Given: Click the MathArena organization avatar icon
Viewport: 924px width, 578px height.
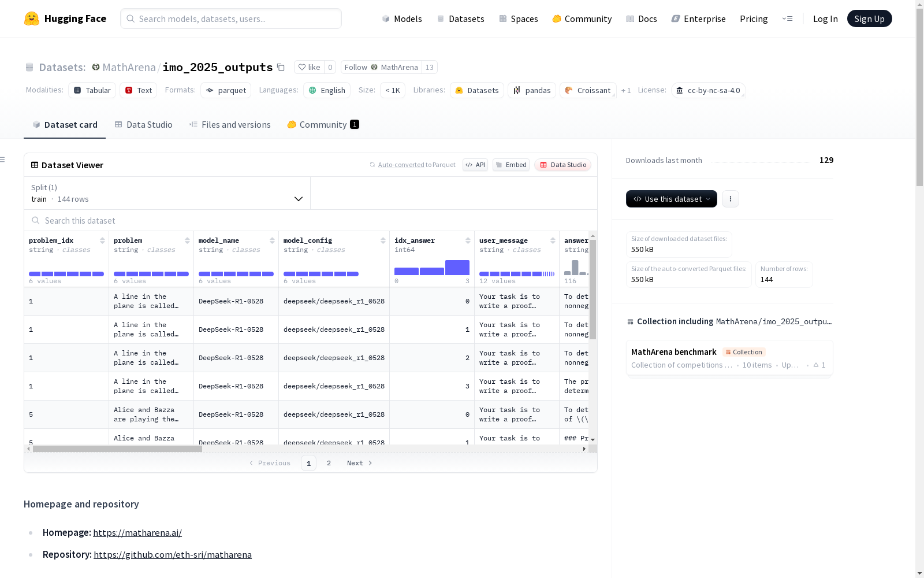Looking at the screenshot, I should click(x=96, y=67).
